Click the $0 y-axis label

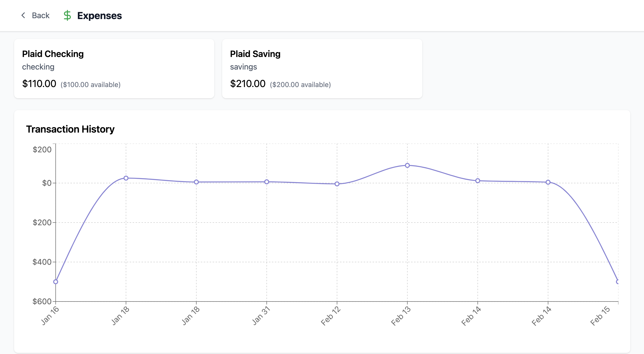(46, 183)
